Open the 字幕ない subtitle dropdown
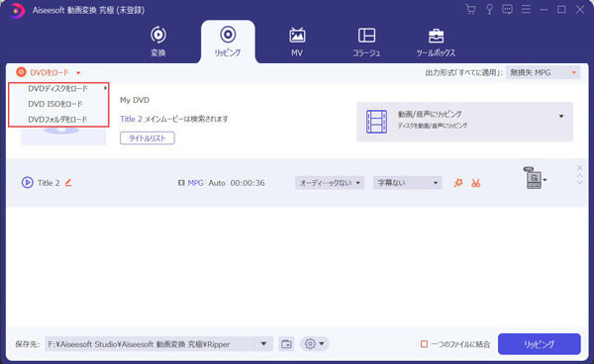The height and width of the screenshot is (364, 594). coord(407,183)
